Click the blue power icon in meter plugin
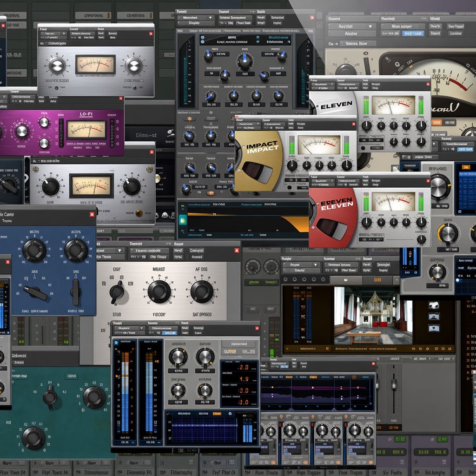This screenshot has height=476, width=476. click(116, 343)
